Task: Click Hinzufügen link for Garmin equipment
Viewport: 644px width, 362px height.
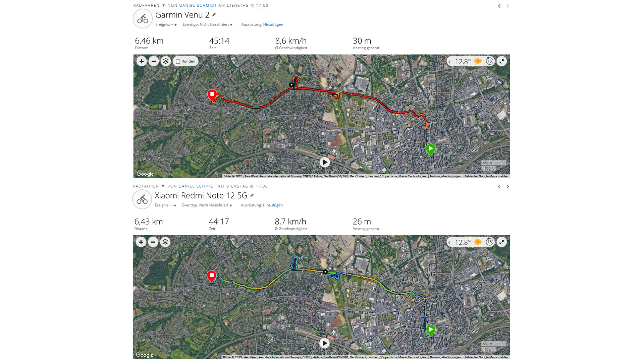Action: (273, 24)
